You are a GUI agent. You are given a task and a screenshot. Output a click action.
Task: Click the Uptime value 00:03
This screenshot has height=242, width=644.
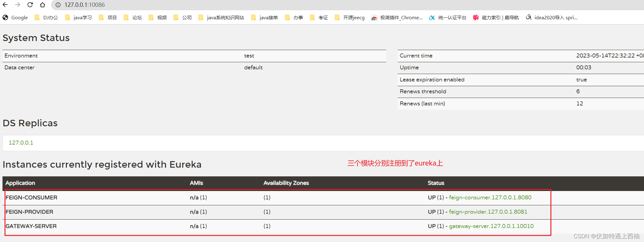click(584, 67)
